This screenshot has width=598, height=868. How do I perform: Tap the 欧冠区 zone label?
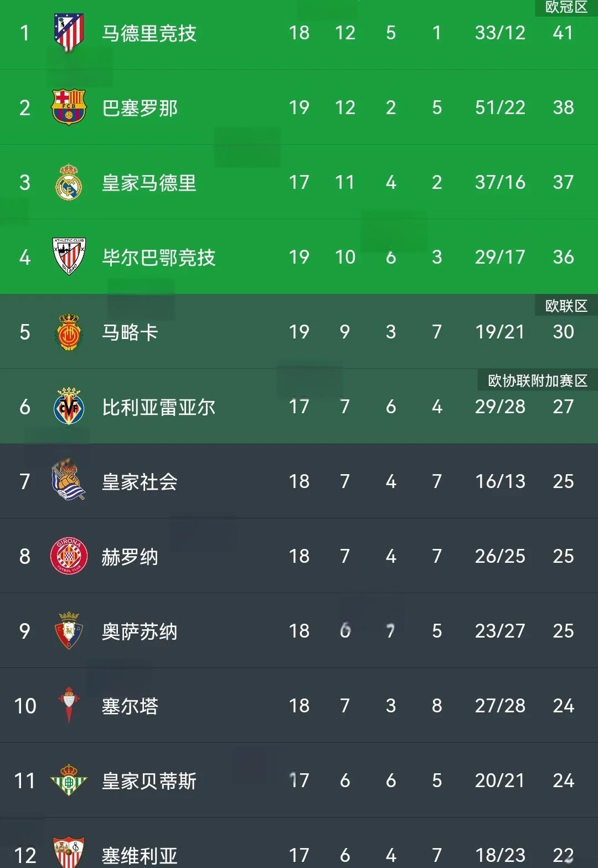[x=566, y=7]
